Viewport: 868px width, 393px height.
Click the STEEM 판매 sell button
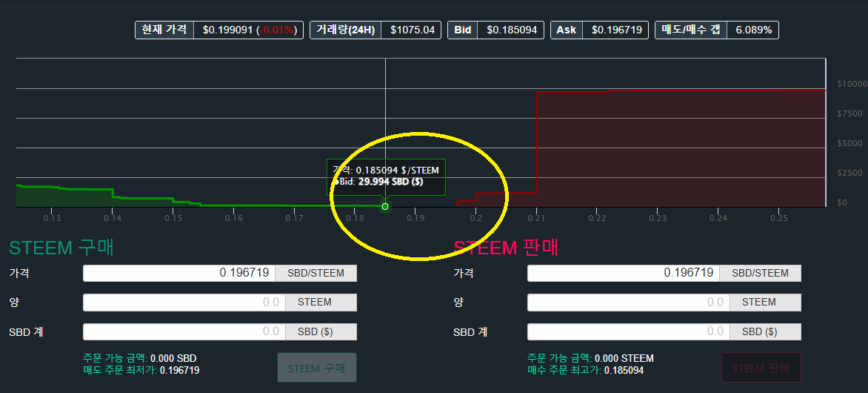coord(761,368)
